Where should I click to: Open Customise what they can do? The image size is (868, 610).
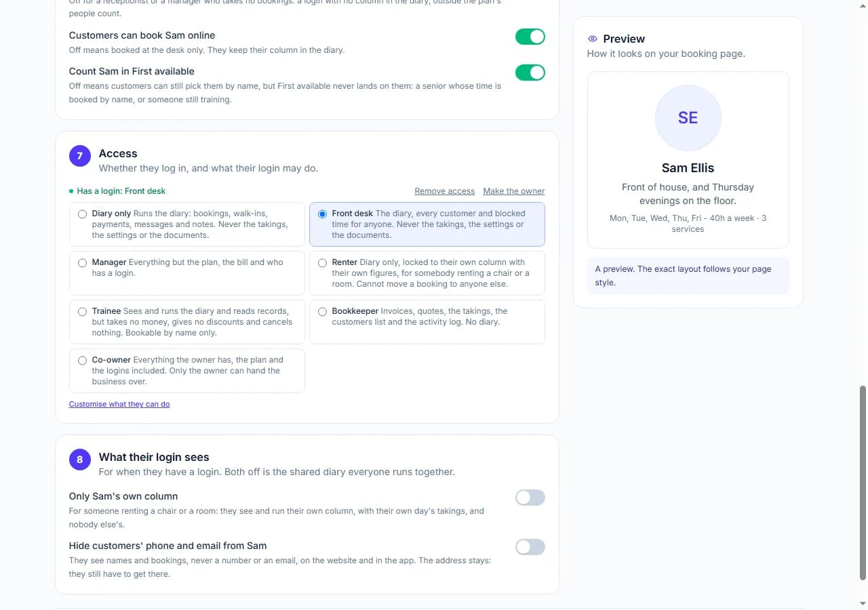click(119, 404)
